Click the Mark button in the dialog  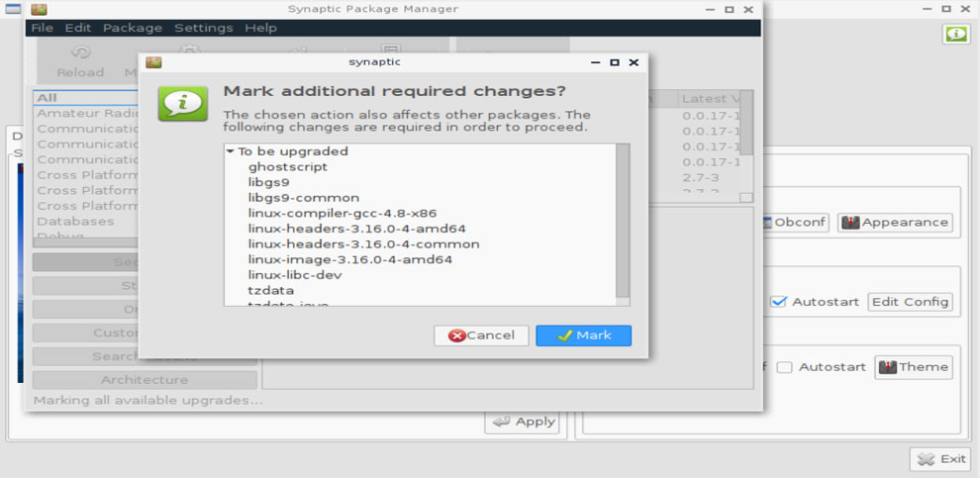click(x=583, y=335)
